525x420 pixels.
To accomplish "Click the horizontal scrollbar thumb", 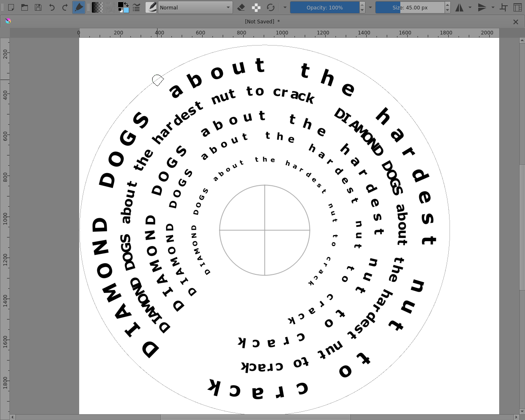I will tap(255, 417).
